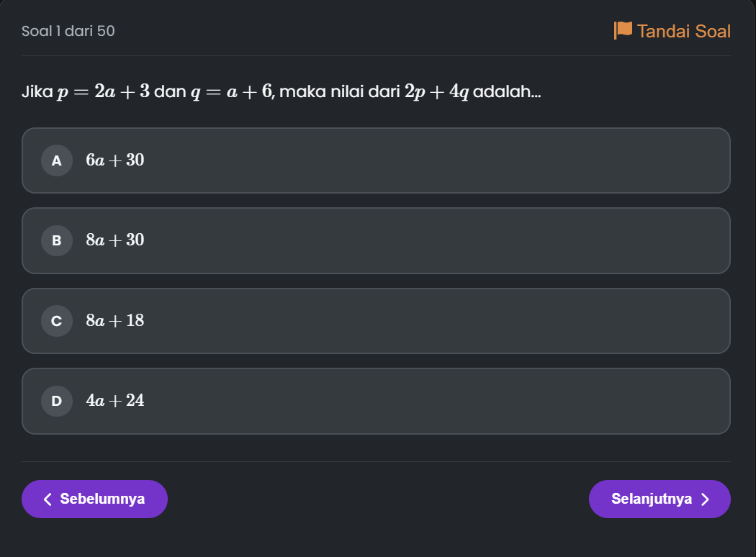Select the circle badge labeled C
This screenshot has width=756, height=557.
click(57, 321)
